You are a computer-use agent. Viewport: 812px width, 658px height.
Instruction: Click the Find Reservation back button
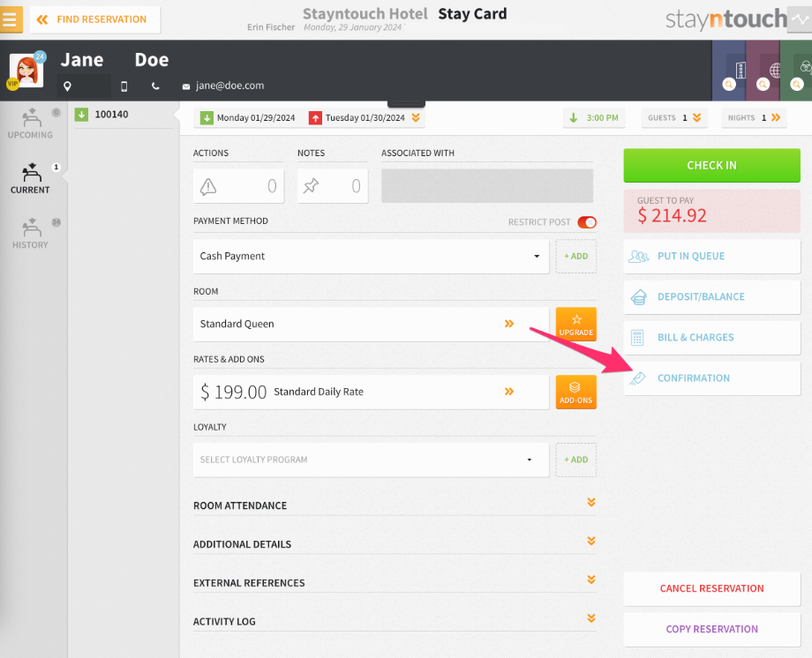tap(94, 19)
